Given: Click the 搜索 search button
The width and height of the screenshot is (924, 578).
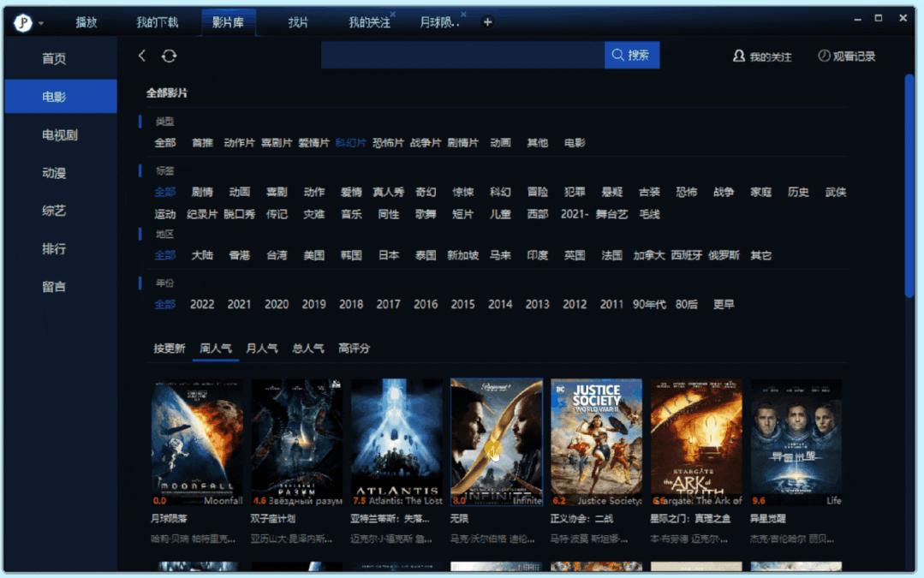Looking at the screenshot, I should pos(632,55).
